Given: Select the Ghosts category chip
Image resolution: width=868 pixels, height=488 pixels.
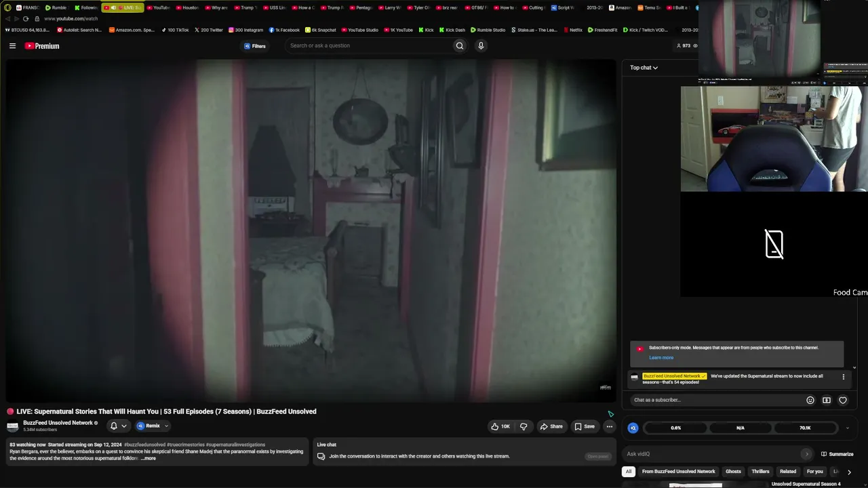Looking at the screenshot, I should point(733,472).
